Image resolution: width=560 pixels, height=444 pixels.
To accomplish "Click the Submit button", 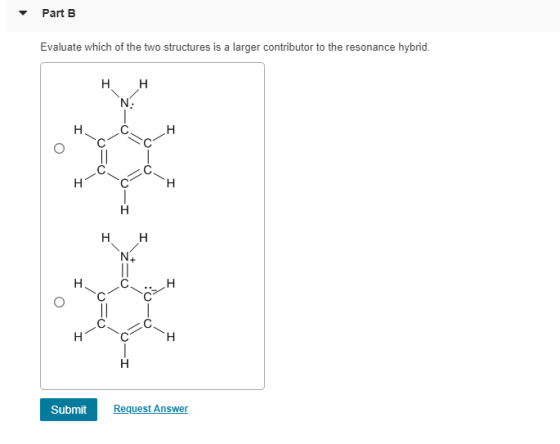I will tap(69, 409).
